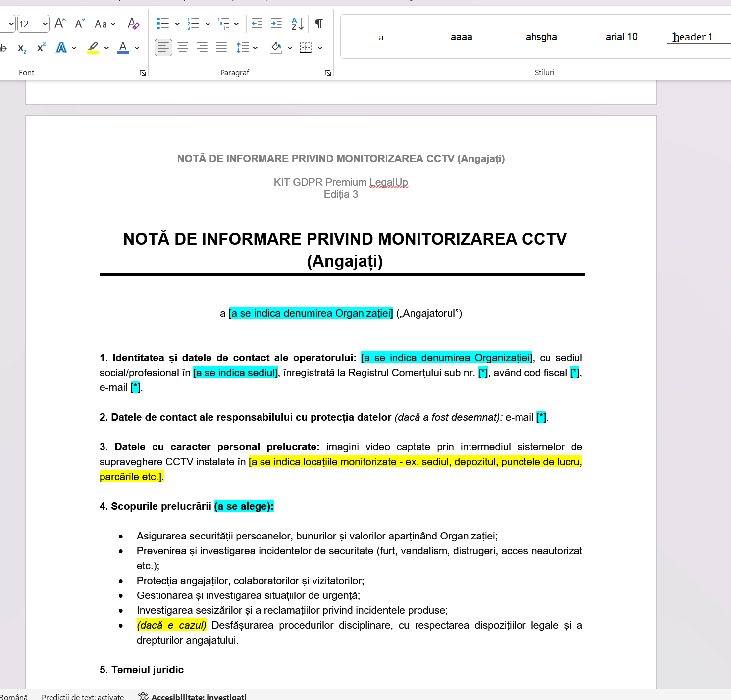
Task: Expand font color dropdown arrow
Action: pyautogui.click(x=137, y=48)
